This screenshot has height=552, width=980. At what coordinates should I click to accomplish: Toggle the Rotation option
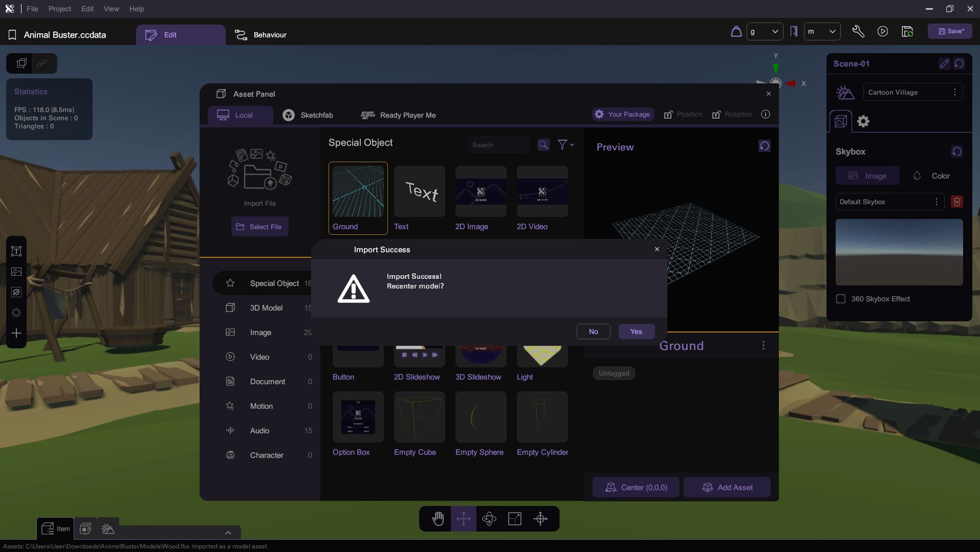pos(732,115)
